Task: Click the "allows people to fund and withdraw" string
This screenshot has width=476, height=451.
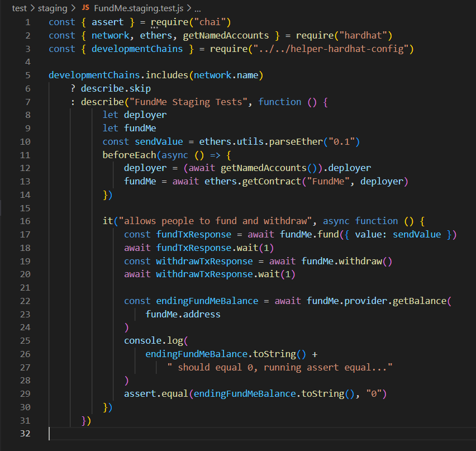Action: tap(215, 221)
